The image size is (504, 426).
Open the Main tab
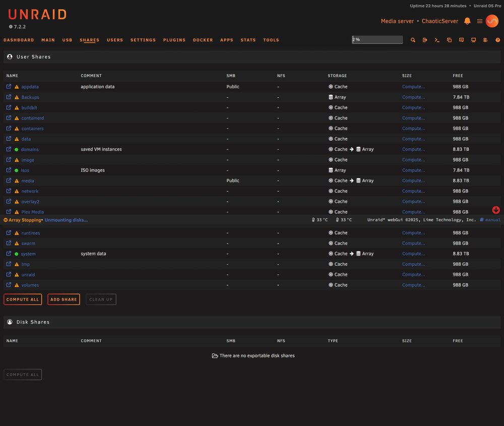48,40
